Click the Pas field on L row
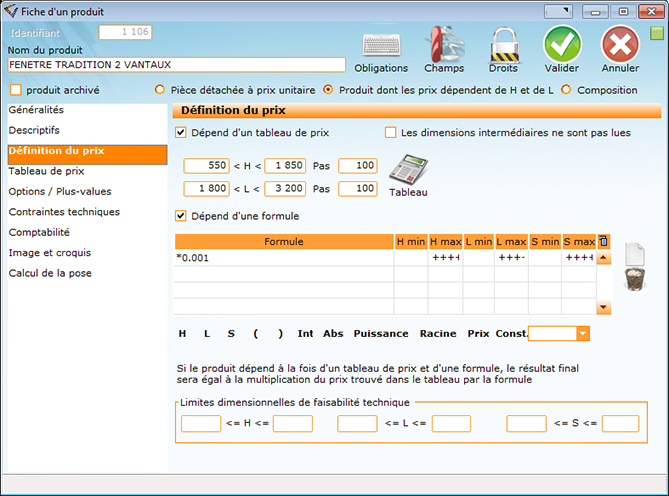 point(358,189)
